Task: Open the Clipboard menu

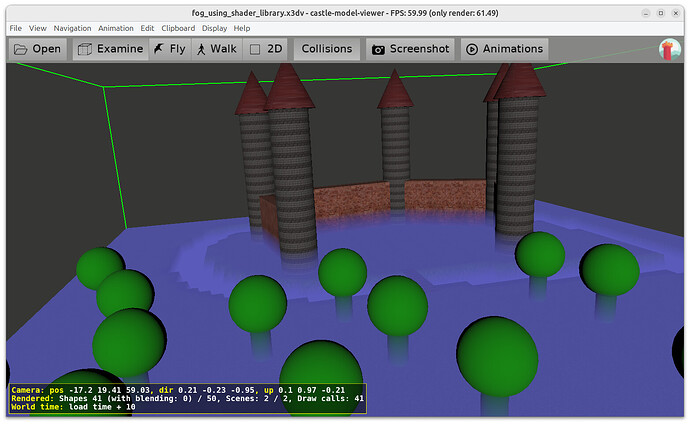Action: coord(178,28)
